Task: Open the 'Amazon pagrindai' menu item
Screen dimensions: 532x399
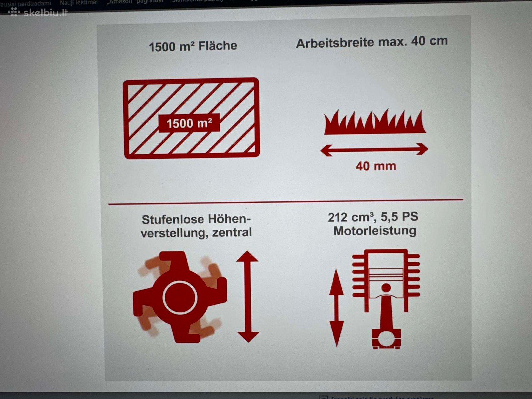Action: click(135, 2)
